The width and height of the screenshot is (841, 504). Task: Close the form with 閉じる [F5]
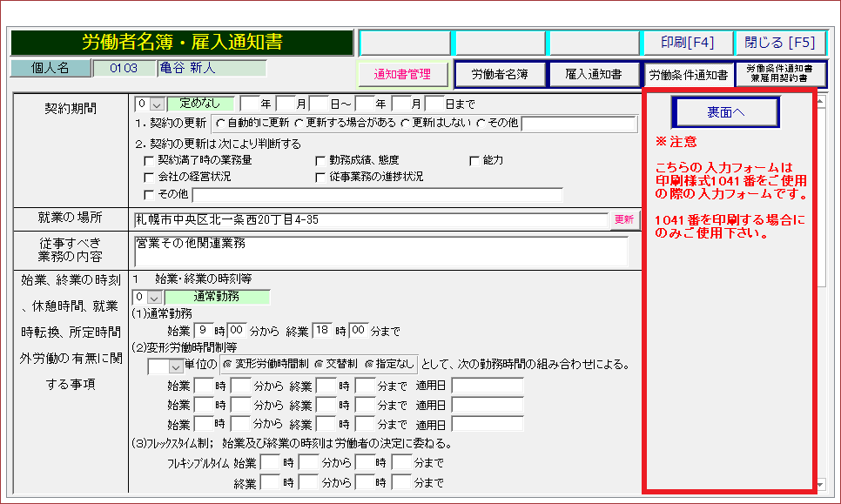click(779, 43)
